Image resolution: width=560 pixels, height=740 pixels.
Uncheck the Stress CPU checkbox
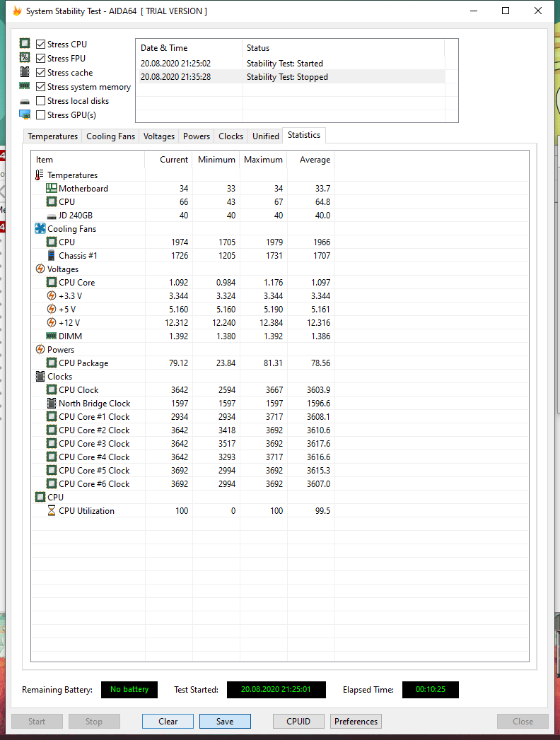[40, 44]
